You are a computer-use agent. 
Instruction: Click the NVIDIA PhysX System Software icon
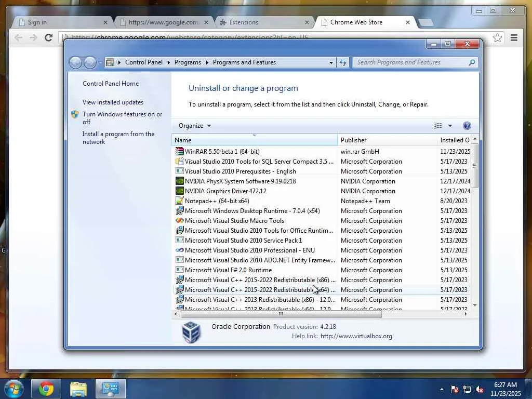click(179, 181)
